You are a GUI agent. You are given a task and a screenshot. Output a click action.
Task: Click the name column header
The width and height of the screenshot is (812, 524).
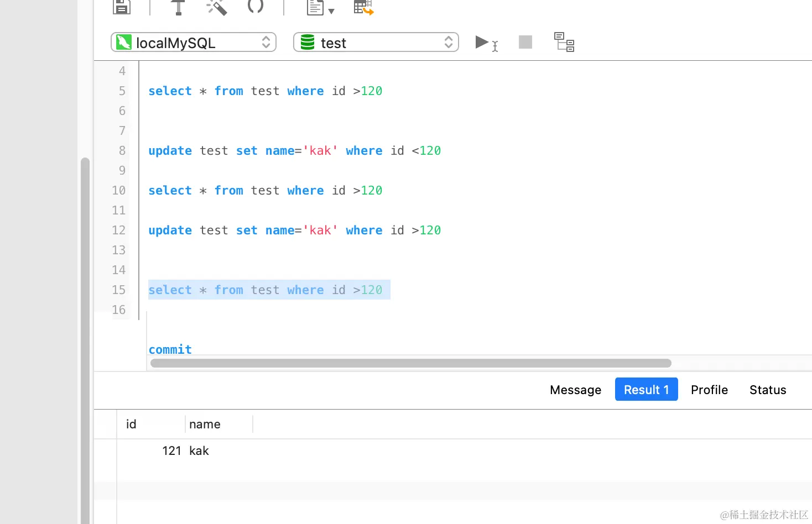coord(219,424)
